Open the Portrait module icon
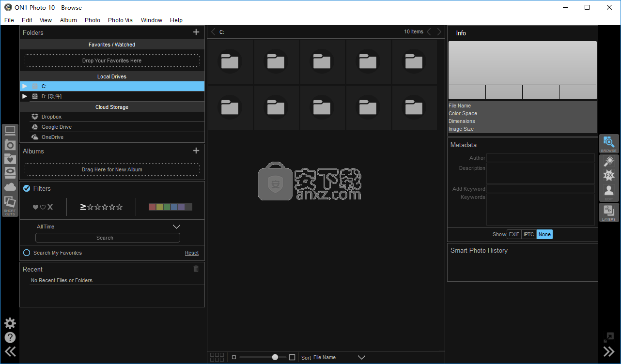The width and height of the screenshot is (621, 364). (x=609, y=190)
